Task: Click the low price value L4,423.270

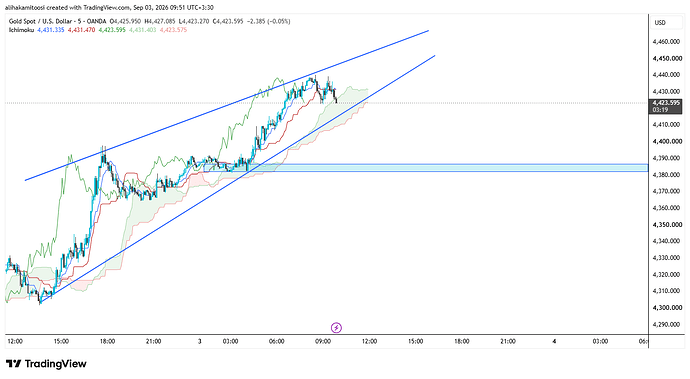Action: (x=194, y=21)
